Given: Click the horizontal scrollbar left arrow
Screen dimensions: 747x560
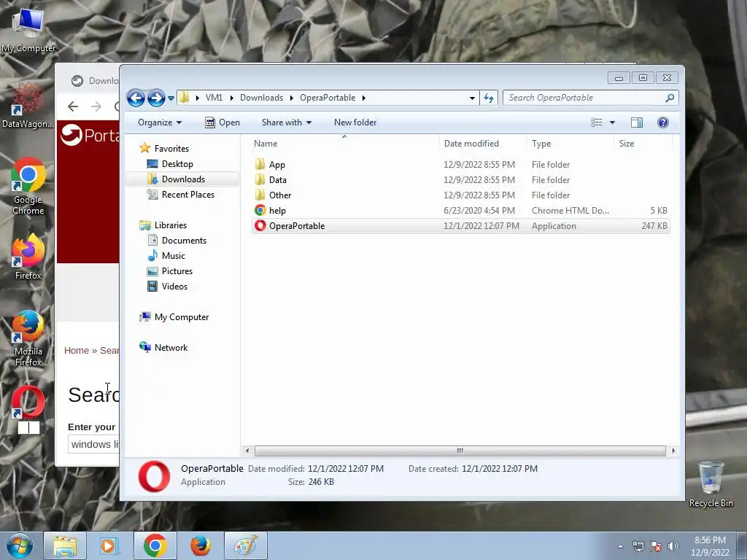Looking at the screenshot, I should 247,451.
